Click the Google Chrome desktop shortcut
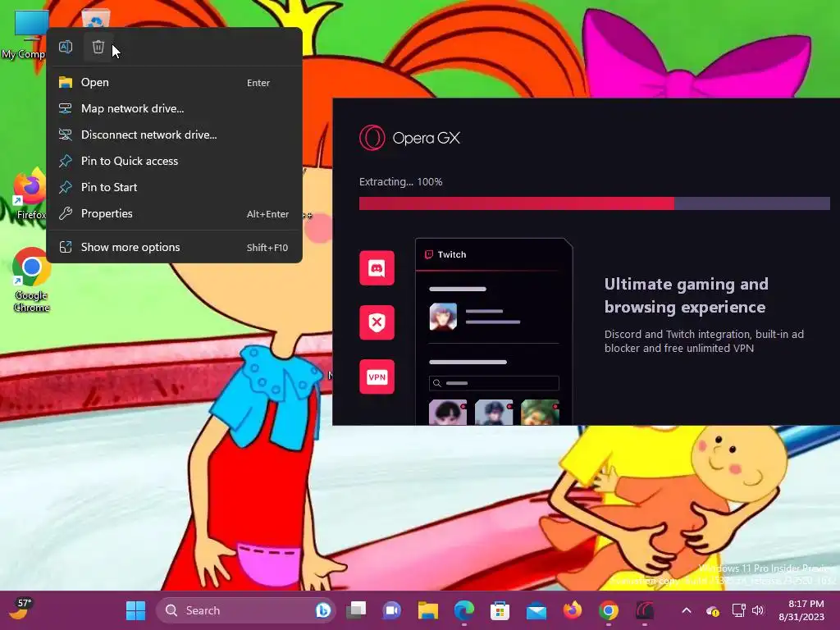 pyautogui.click(x=31, y=280)
